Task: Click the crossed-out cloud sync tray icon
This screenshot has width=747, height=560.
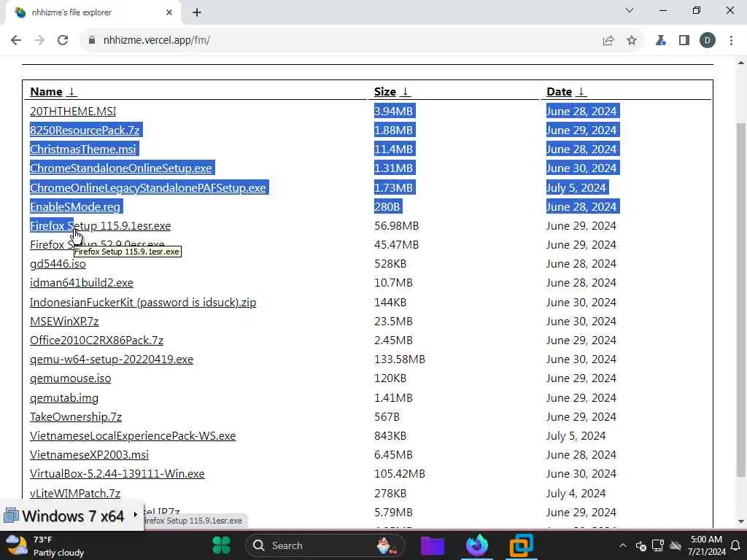Action: pos(675,545)
